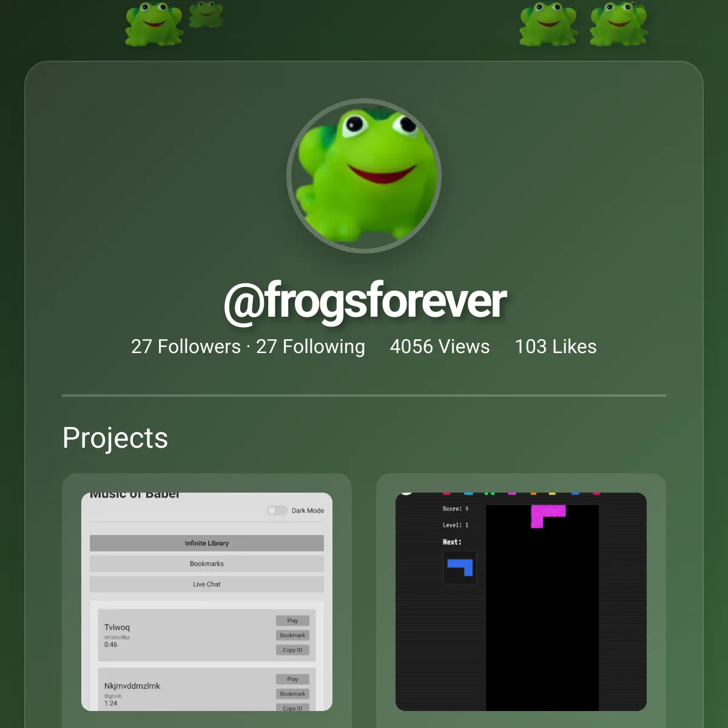The width and height of the screenshot is (728, 728).
Task: Play the Tviwoq track
Action: [x=292, y=621]
